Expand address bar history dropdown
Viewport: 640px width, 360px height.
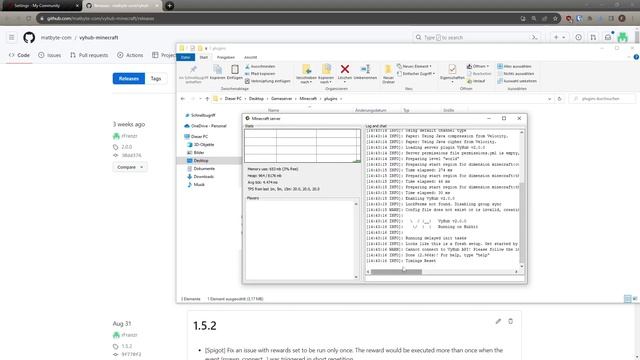[549, 99]
